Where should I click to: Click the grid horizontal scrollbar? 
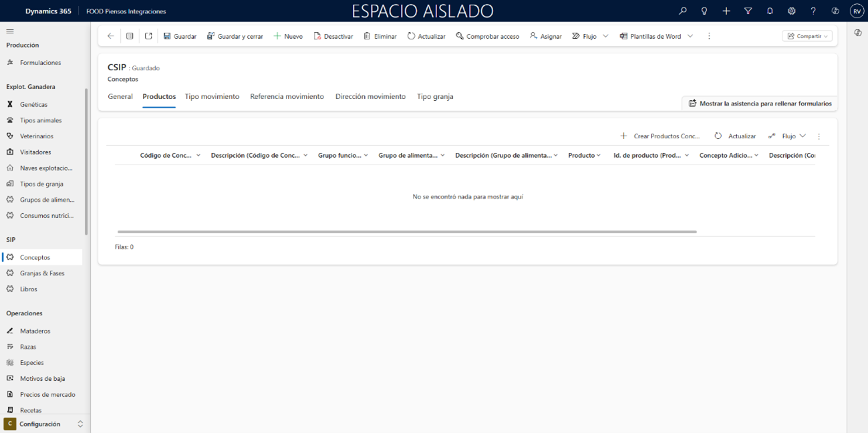click(406, 232)
